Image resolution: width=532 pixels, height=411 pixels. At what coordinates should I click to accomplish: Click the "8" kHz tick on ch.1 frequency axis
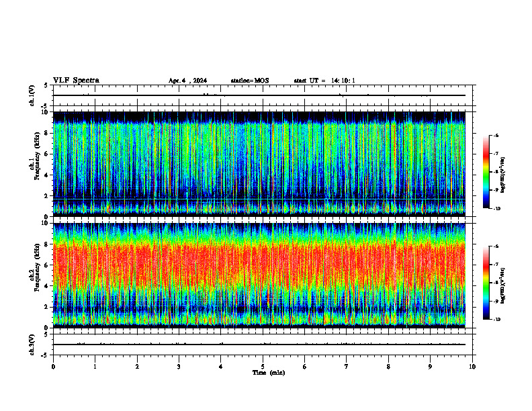click(46, 133)
